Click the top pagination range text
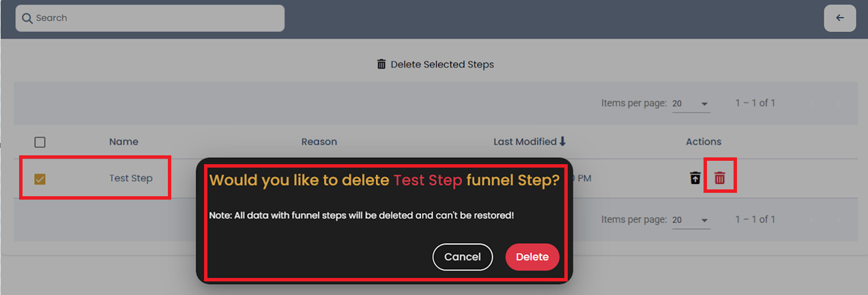This screenshot has height=295, width=868. [755, 104]
